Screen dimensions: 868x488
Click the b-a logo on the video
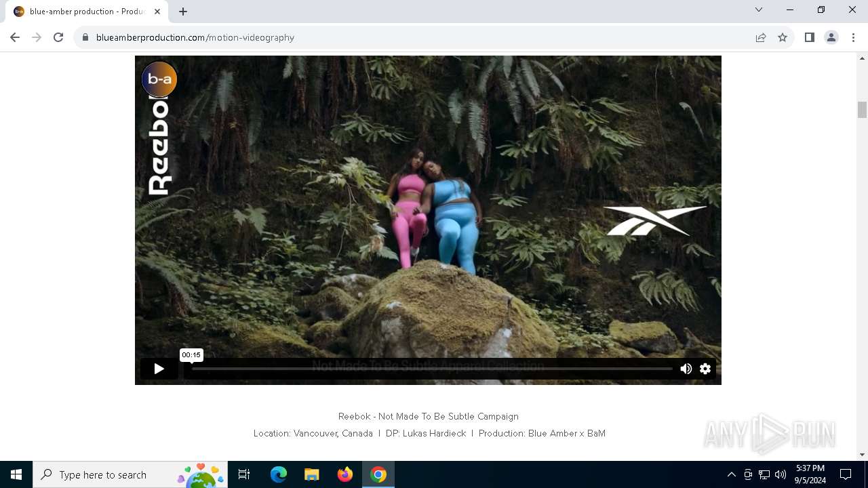159,79
